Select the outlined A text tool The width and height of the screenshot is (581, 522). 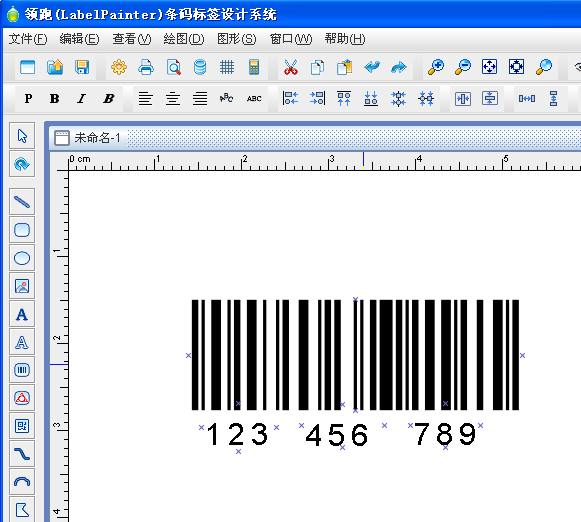22,342
